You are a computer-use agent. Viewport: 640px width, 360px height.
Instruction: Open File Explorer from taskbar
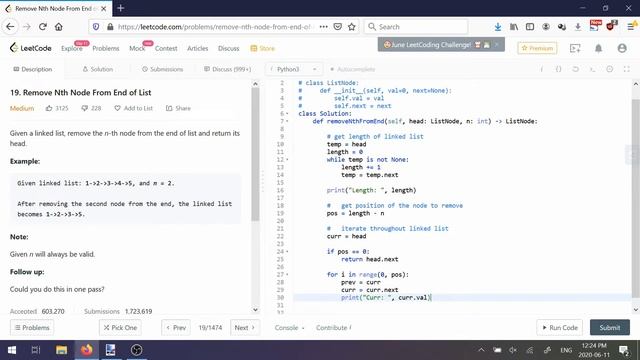pyautogui.click(x=62, y=350)
